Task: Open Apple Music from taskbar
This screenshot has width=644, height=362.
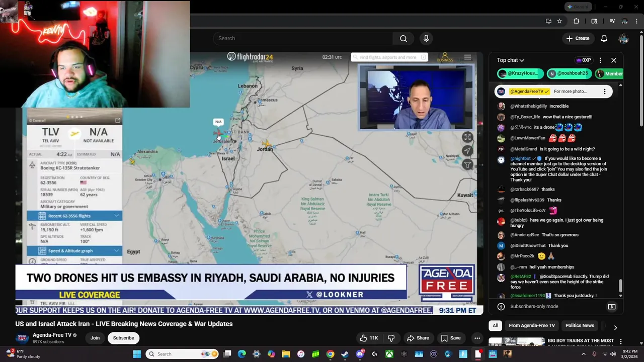Action: point(301,354)
